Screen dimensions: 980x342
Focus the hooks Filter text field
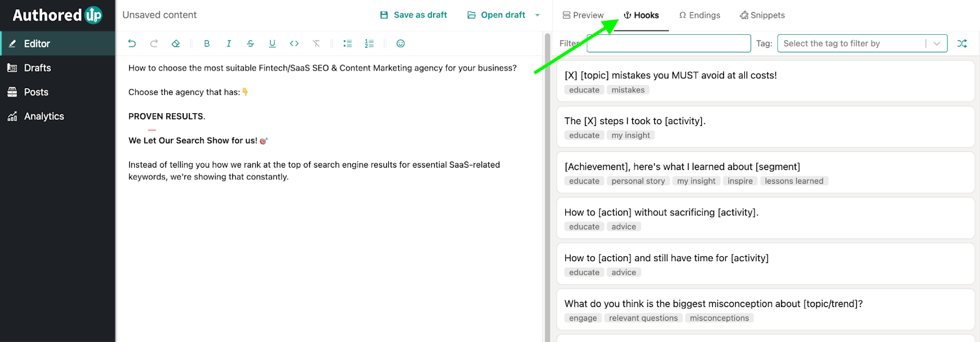pyautogui.click(x=669, y=43)
